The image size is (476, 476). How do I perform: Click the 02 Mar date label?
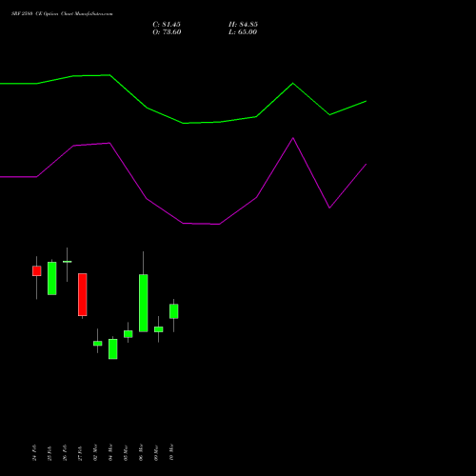click(95, 452)
